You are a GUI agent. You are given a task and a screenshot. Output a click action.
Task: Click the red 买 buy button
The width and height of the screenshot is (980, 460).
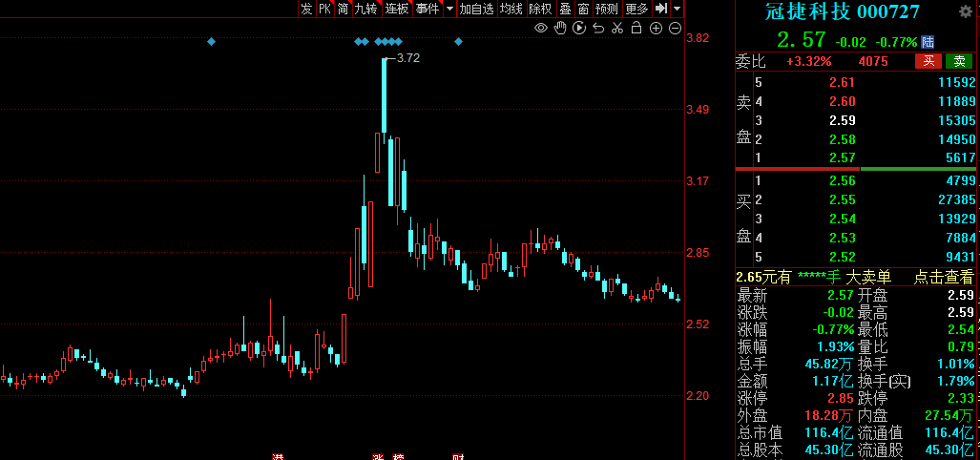928,61
